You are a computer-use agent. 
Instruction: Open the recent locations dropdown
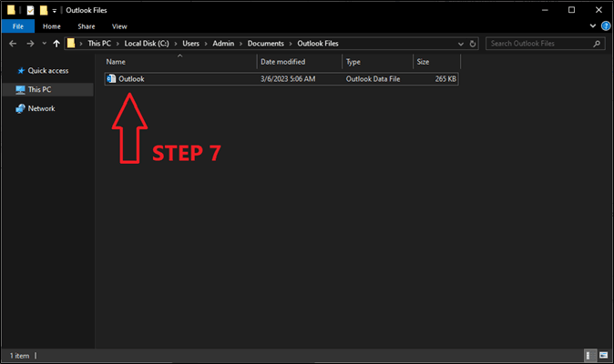click(42, 43)
